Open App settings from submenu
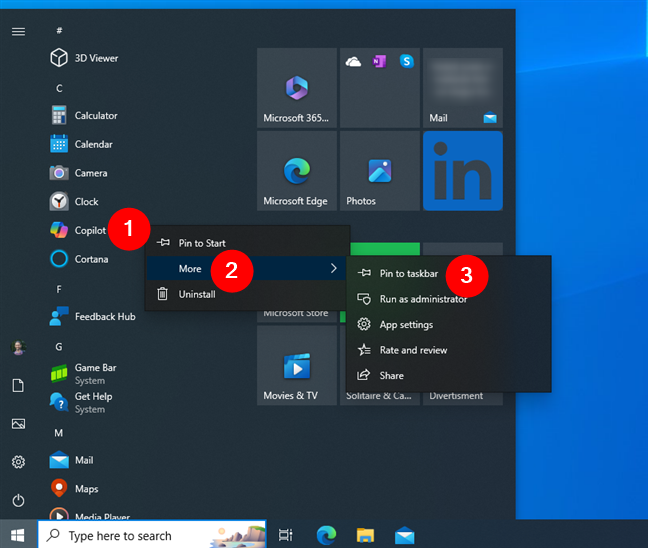Screen dimensions: 648x548 click(405, 325)
